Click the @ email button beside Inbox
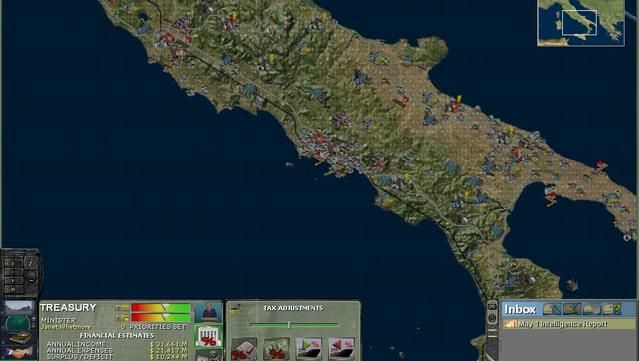Viewport: 639px width, 361px height. coord(492,317)
